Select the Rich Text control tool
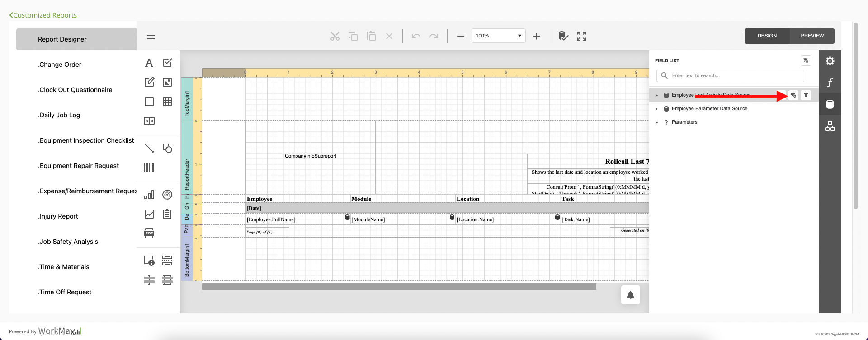Screen dimensions: 868x340 point(149,82)
